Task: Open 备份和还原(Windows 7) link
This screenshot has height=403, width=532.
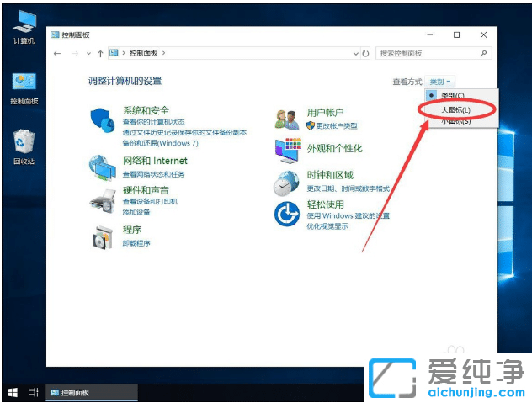Action: pos(160,143)
